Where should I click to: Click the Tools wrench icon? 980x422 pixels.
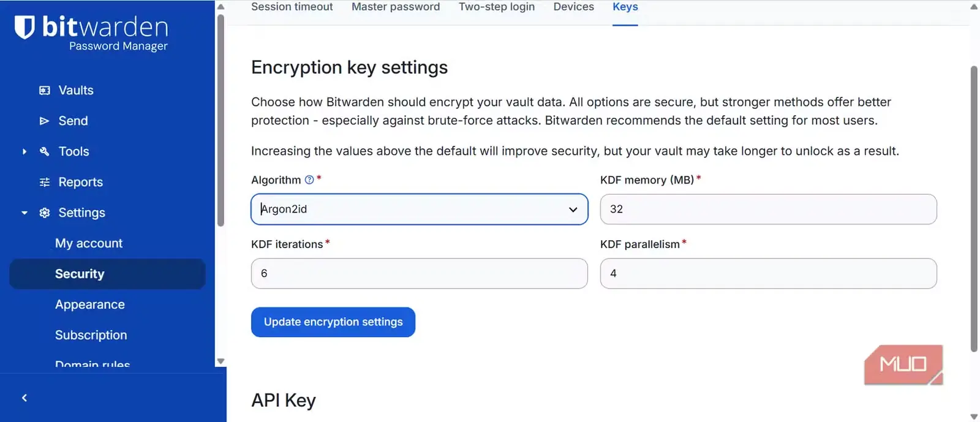pyautogui.click(x=44, y=151)
